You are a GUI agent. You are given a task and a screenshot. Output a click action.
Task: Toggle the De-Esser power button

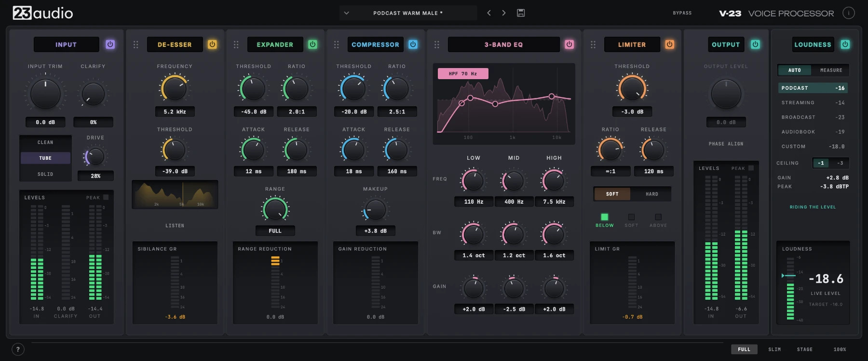click(212, 44)
